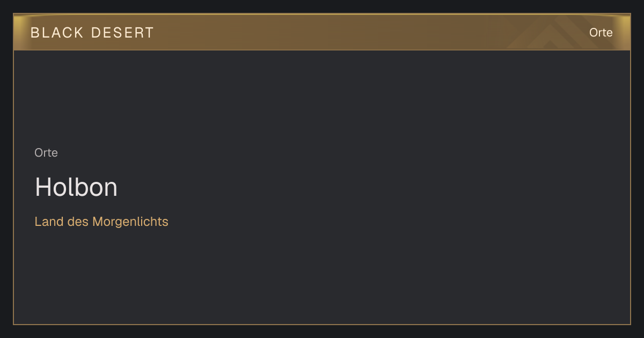Click the large white location name

(76, 187)
